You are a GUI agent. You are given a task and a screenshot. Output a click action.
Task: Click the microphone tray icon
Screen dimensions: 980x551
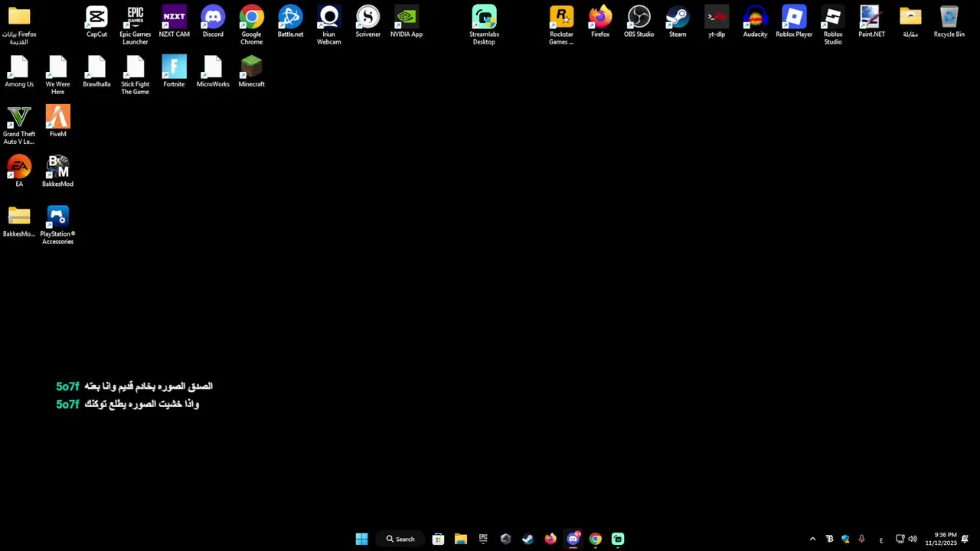point(861,539)
